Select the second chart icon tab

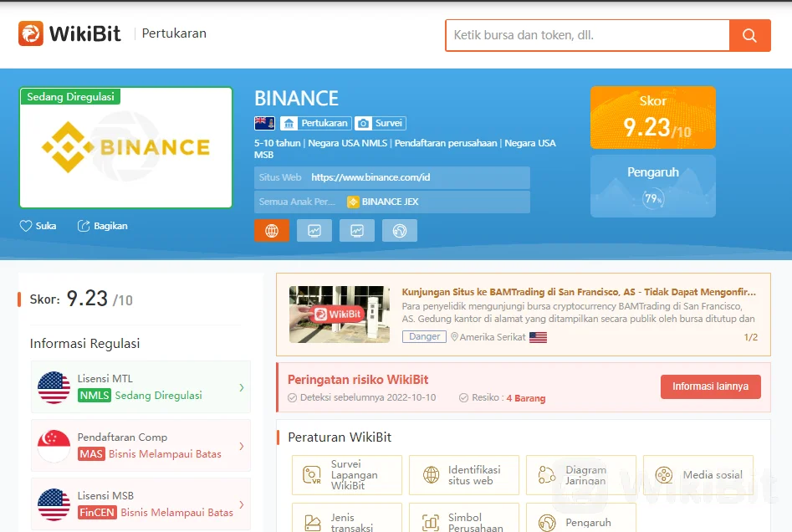(357, 231)
